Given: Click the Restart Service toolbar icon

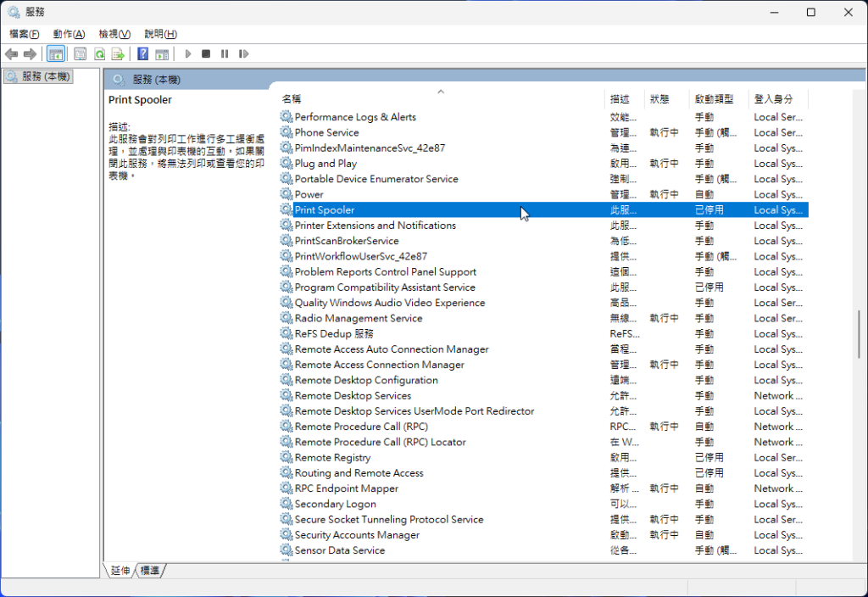Looking at the screenshot, I should (x=243, y=54).
